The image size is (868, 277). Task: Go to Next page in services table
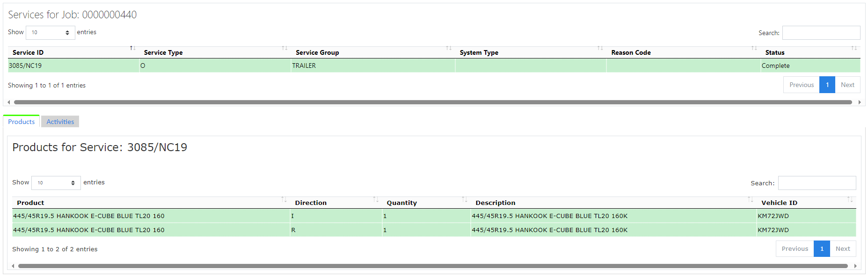click(847, 85)
